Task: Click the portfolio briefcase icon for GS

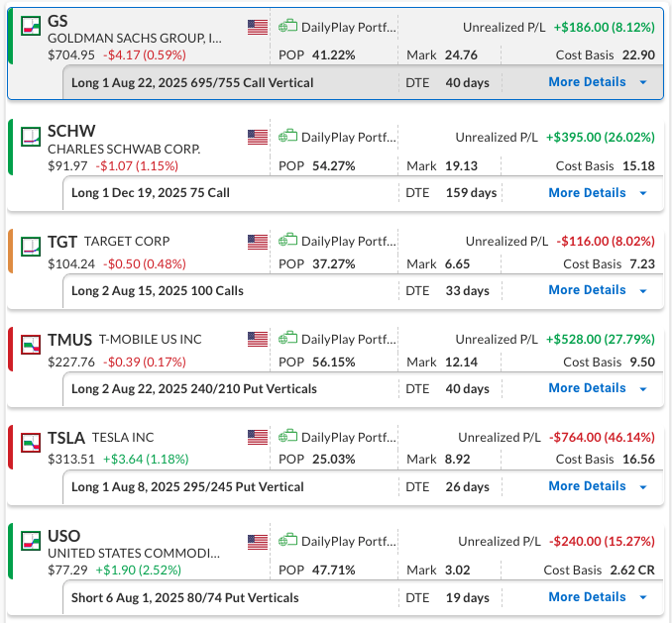Action: pyautogui.click(x=287, y=26)
